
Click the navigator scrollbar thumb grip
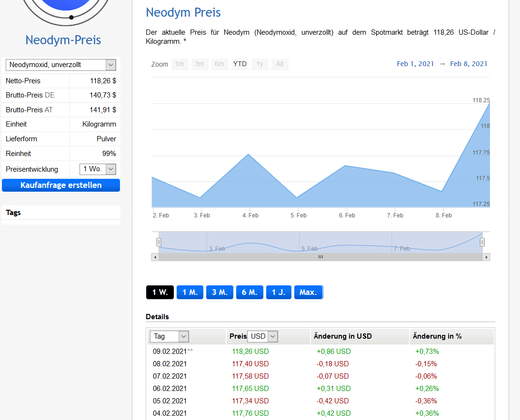(x=320, y=257)
